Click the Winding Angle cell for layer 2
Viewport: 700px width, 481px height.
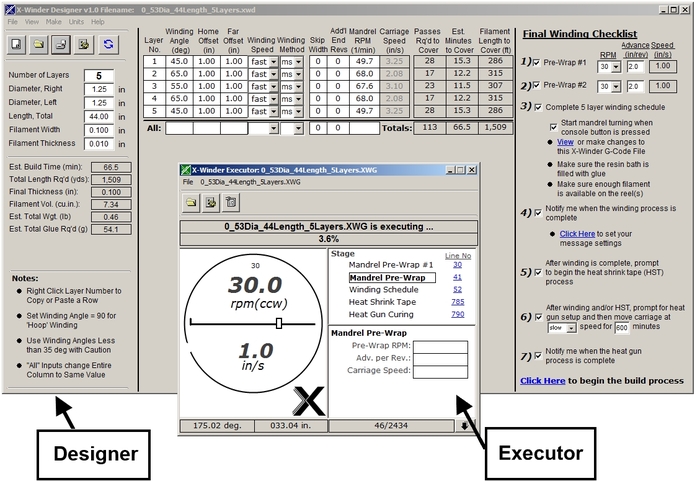179,74
